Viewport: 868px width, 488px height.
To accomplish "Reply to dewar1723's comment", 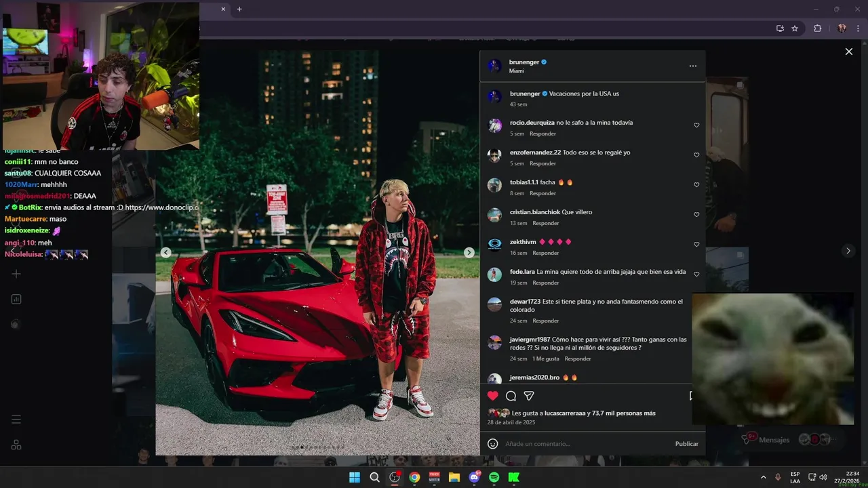I will (x=546, y=321).
